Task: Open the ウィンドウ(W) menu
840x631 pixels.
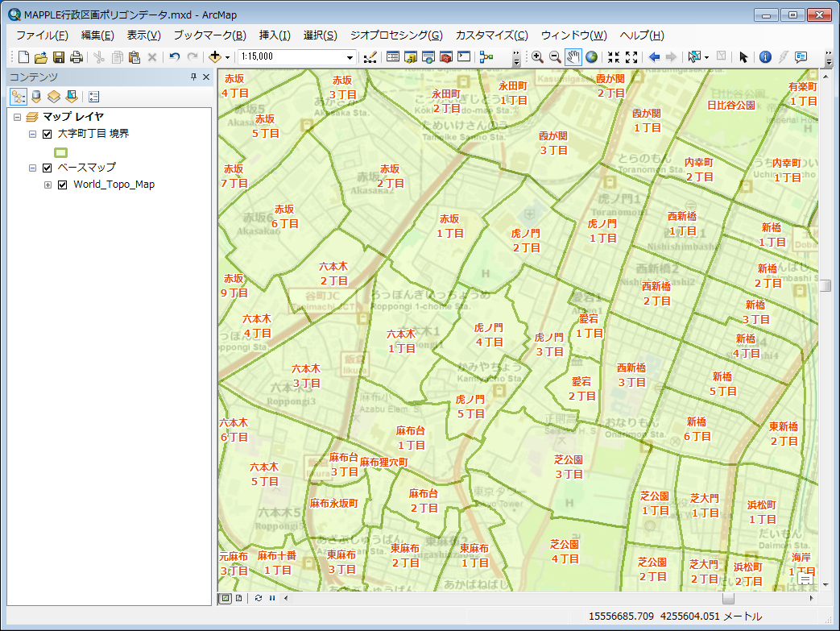Action: [573, 35]
